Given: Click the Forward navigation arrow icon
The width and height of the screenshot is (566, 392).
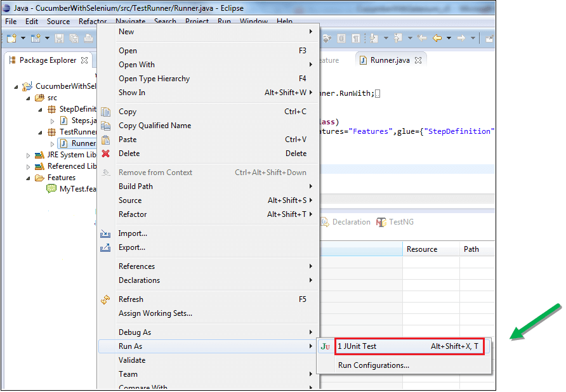Looking at the screenshot, I should pyautogui.click(x=461, y=38).
